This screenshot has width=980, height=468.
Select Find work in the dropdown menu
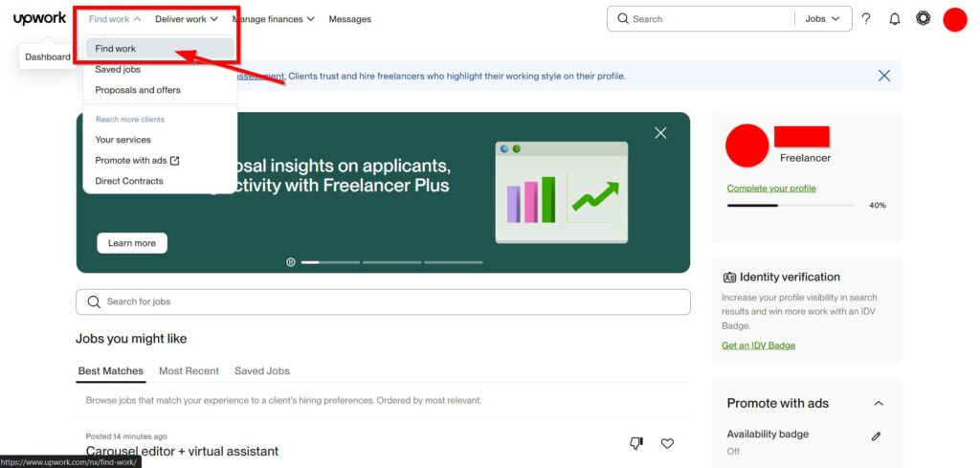pos(116,49)
